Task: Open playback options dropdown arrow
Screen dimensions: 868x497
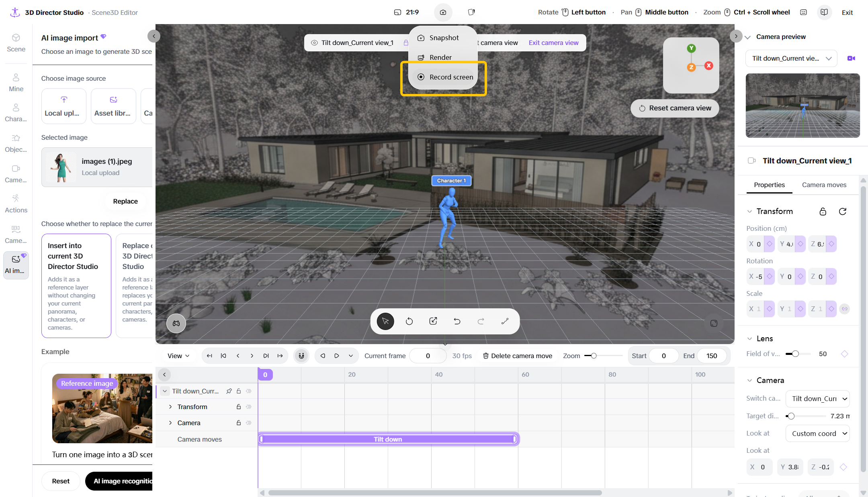Action: [351, 356]
